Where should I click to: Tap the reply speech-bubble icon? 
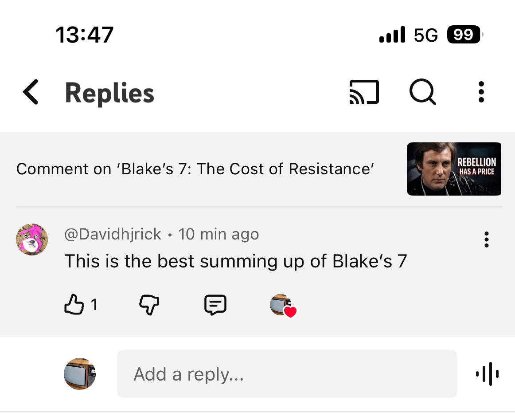[215, 305]
